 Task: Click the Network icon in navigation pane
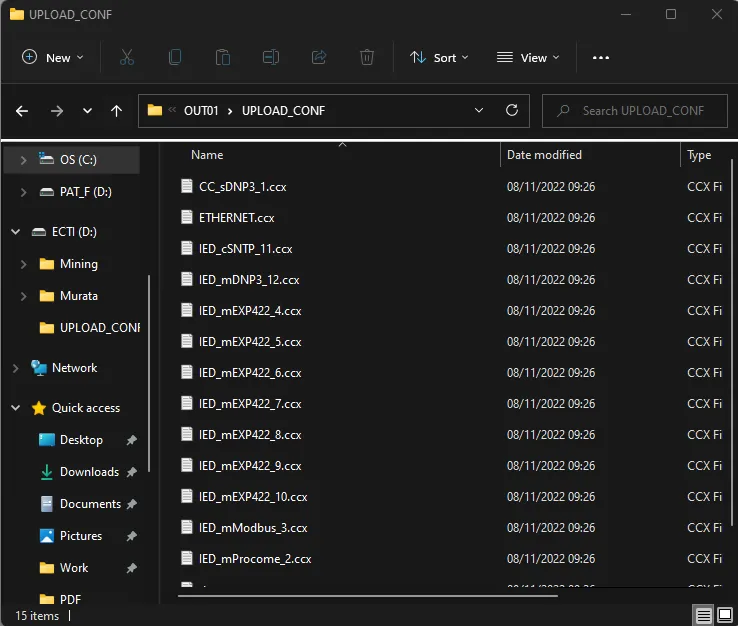pos(39,368)
